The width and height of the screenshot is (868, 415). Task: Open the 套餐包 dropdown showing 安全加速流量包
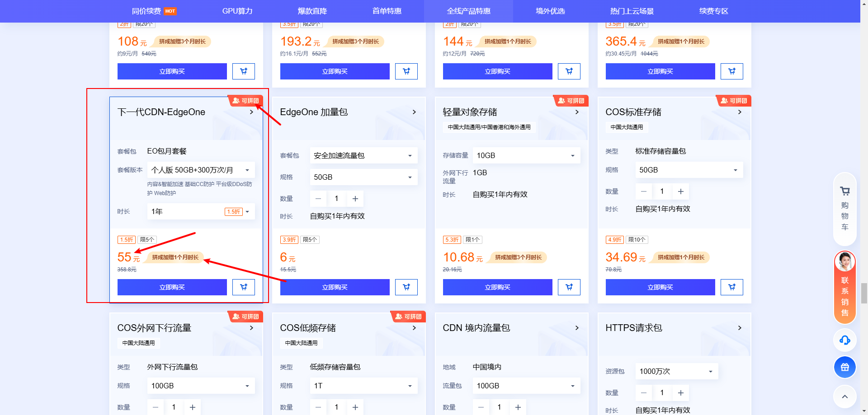364,155
